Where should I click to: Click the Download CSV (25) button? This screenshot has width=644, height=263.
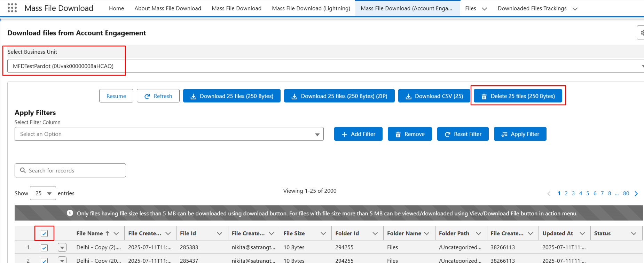click(434, 96)
